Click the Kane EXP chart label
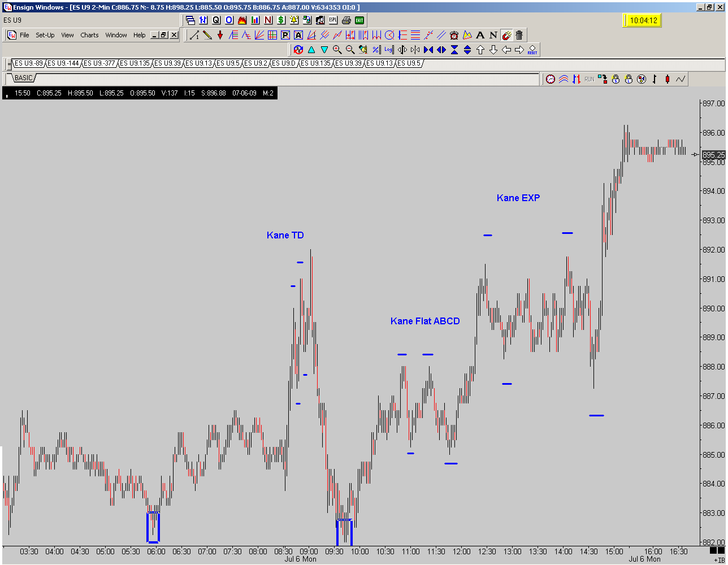This screenshot has height=565, width=728. coord(518,198)
